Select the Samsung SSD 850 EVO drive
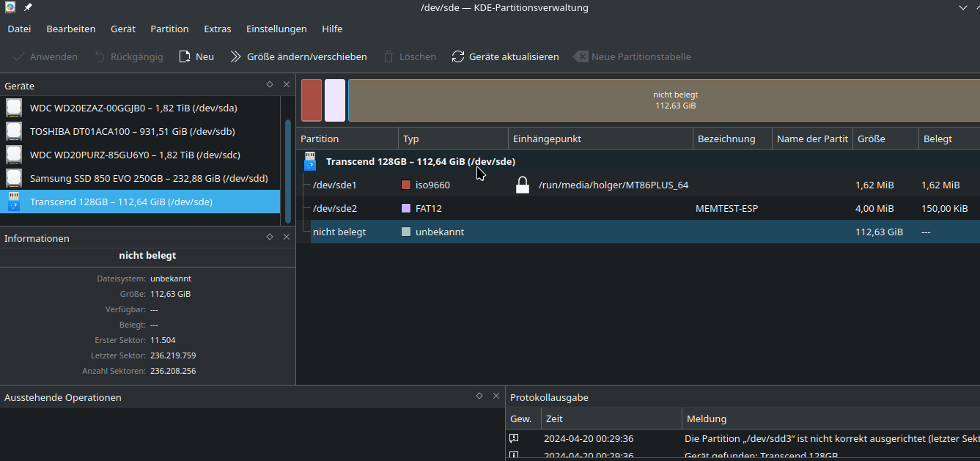 click(x=148, y=178)
